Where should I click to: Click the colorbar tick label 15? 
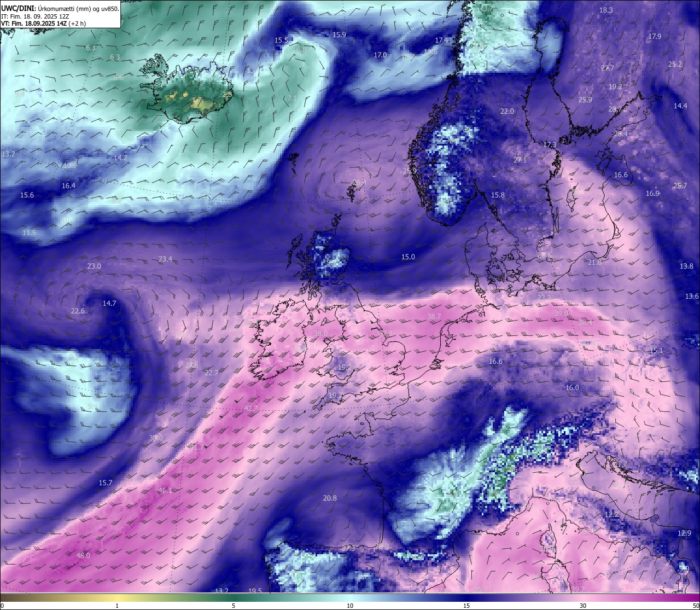466,606
